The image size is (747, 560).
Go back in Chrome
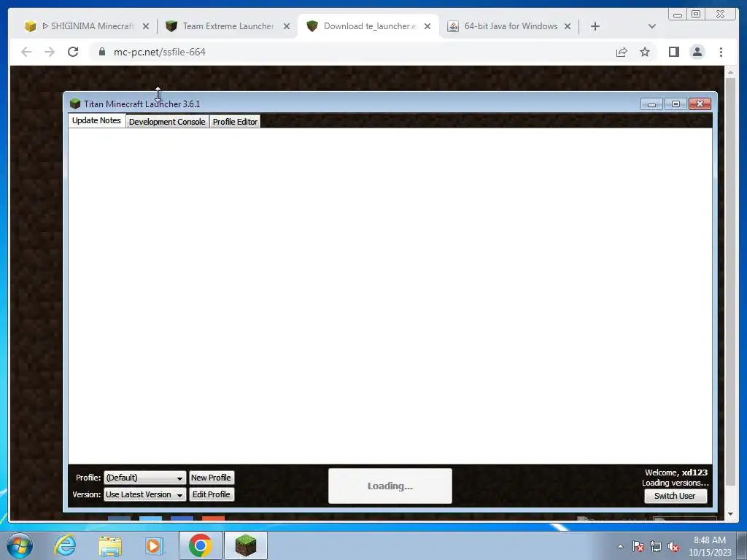coord(26,52)
